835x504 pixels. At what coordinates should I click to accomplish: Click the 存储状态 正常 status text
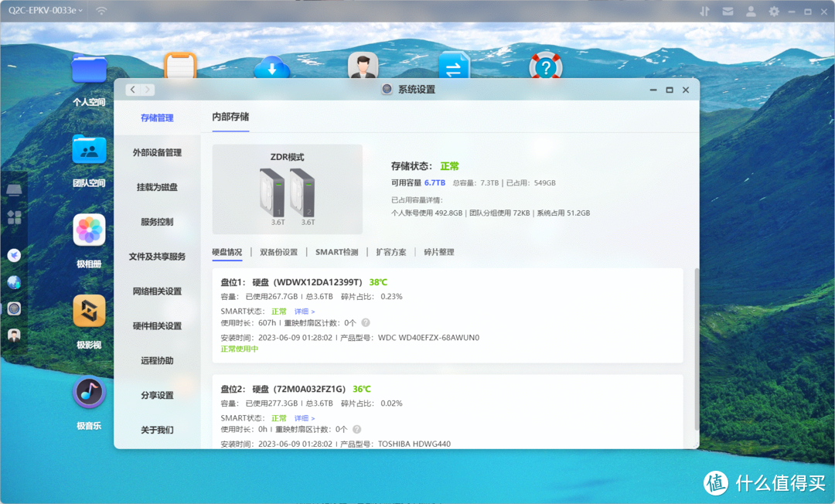pyautogui.click(x=449, y=166)
